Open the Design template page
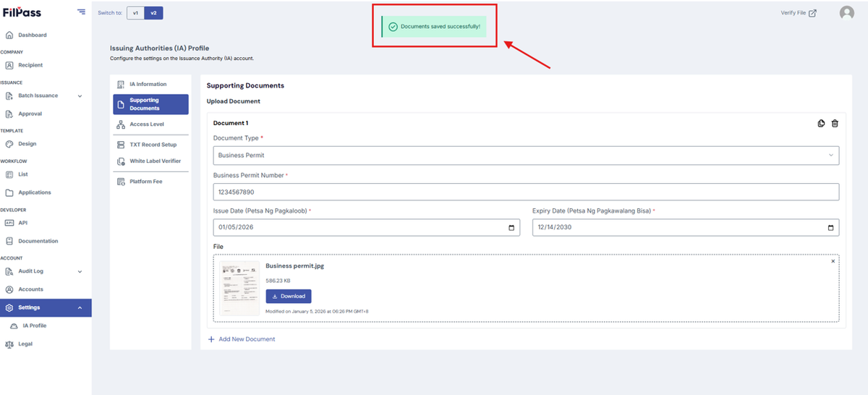 point(27,144)
